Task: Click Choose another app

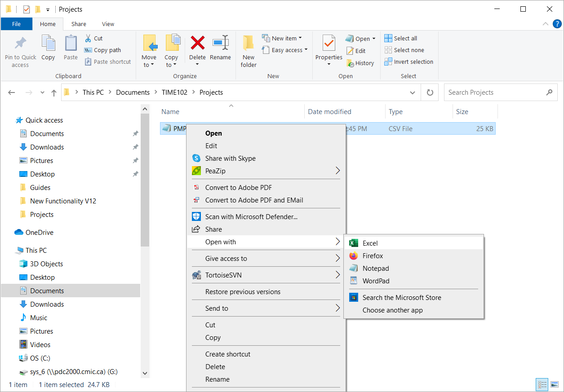Action: [x=392, y=310]
